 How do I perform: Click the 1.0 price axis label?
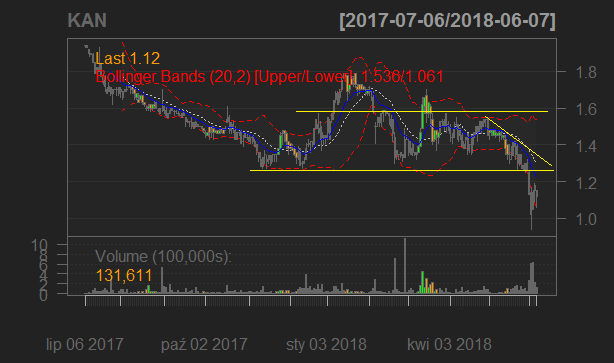coord(586,219)
